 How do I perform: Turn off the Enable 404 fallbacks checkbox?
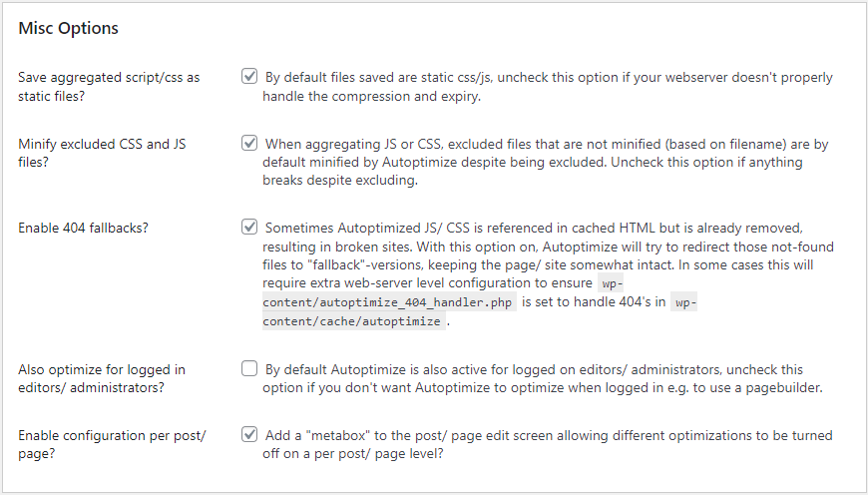tap(249, 227)
